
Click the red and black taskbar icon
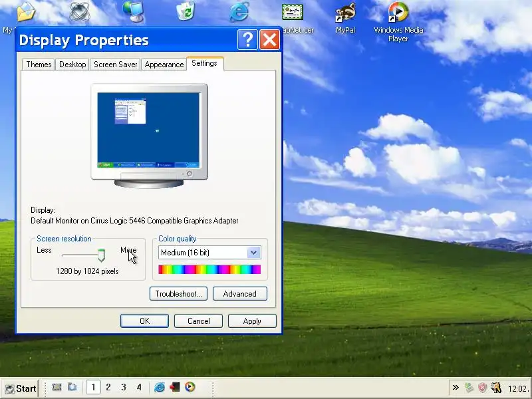tap(175, 387)
